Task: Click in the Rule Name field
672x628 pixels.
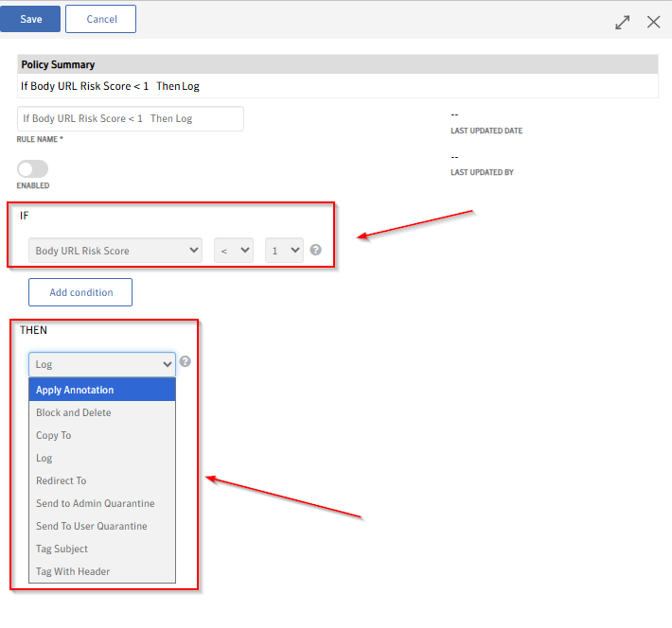Action: (131, 119)
